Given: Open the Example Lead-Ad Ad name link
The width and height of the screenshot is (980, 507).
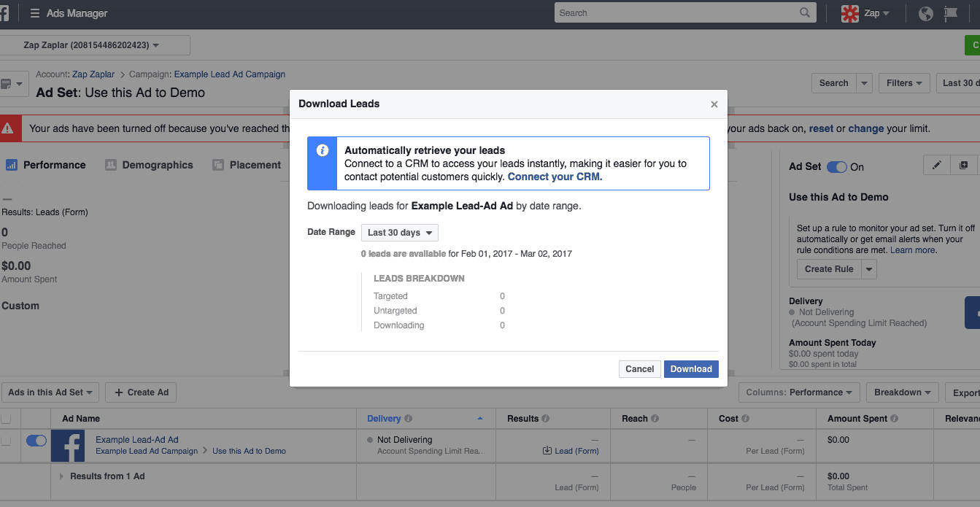Looking at the screenshot, I should [x=137, y=440].
